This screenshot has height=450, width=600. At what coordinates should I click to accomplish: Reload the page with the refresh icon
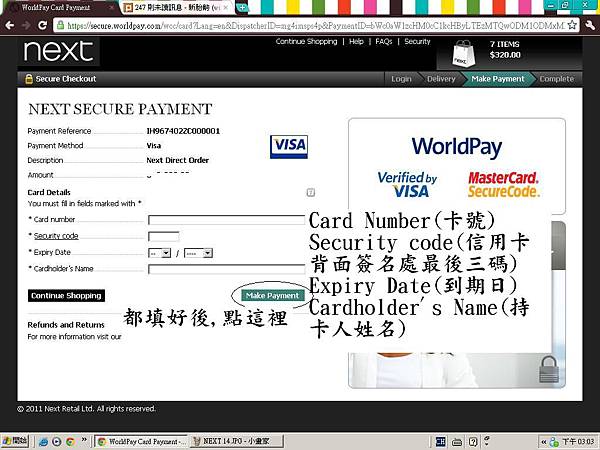click(x=42, y=25)
